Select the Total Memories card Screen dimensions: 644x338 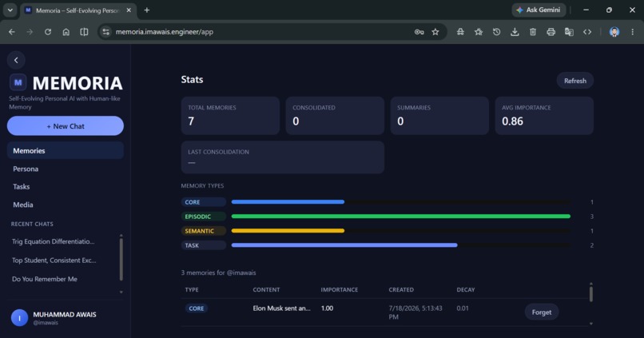(230, 116)
